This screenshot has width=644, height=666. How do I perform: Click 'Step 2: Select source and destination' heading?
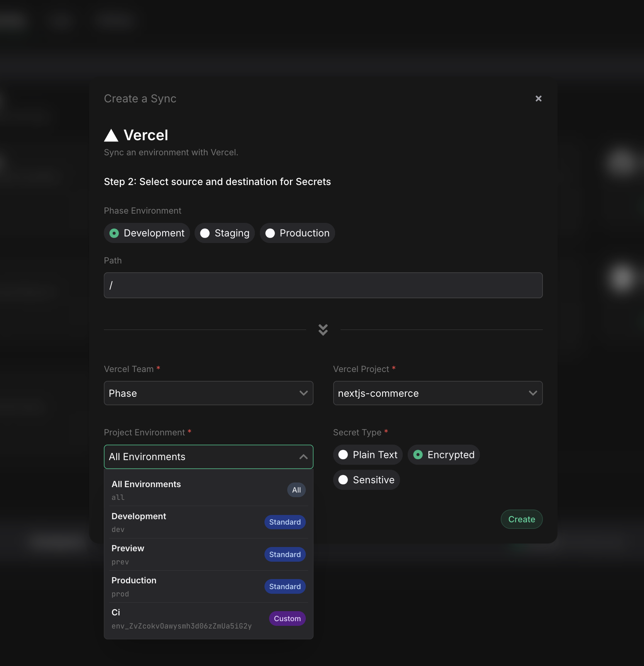[x=217, y=182]
